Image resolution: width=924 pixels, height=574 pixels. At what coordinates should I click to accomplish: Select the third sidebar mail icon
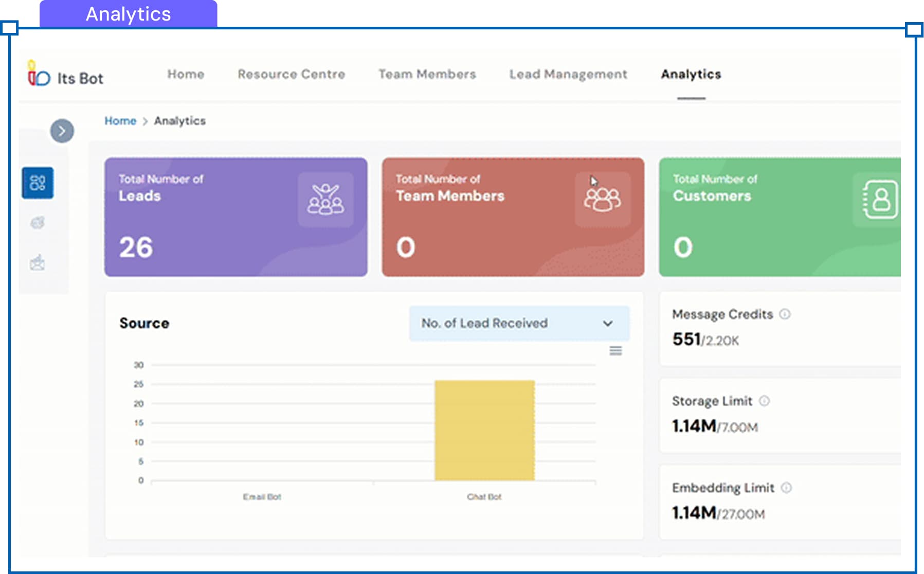coord(38,263)
